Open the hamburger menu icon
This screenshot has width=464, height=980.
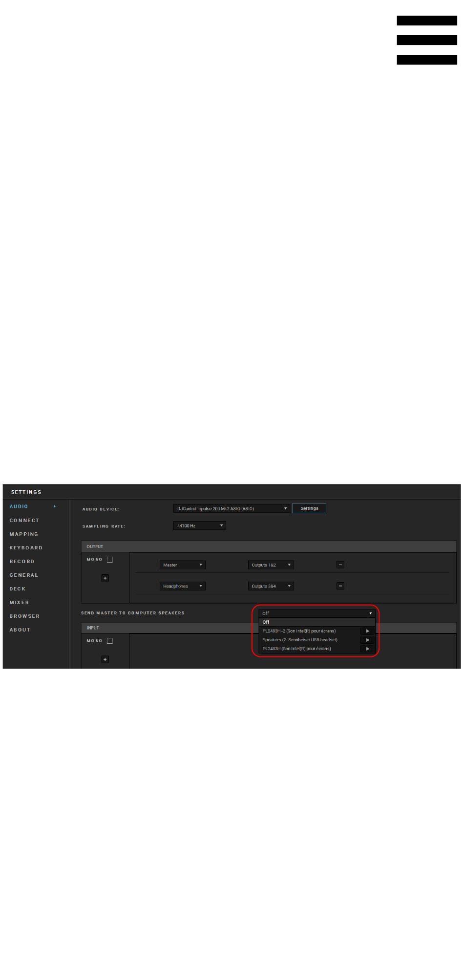(427, 40)
